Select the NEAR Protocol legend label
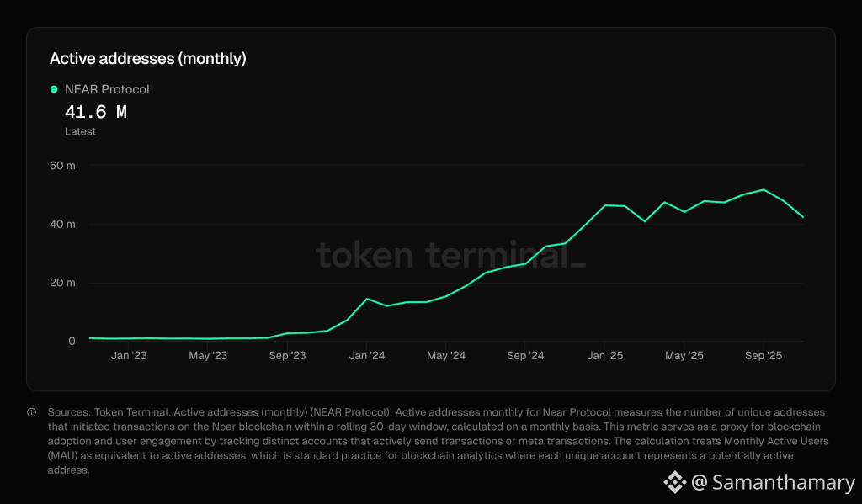The width and height of the screenshot is (862, 504). (107, 89)
